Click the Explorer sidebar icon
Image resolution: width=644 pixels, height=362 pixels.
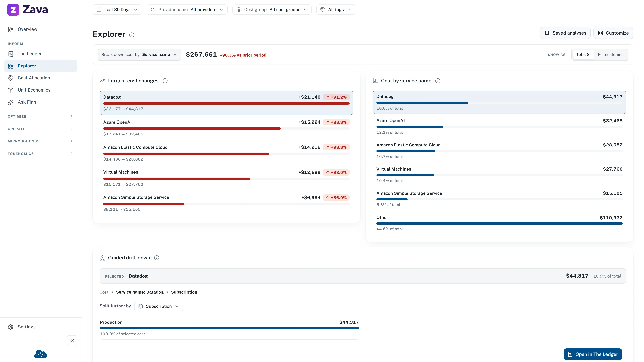coord(11,66)
